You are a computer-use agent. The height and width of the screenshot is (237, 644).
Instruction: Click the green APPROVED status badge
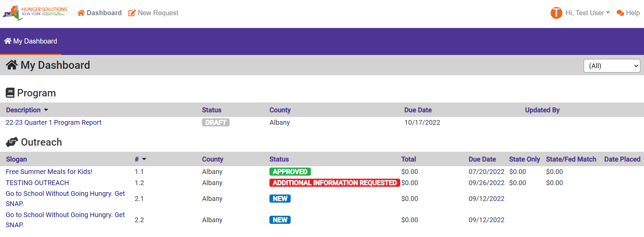coord(290,172)
